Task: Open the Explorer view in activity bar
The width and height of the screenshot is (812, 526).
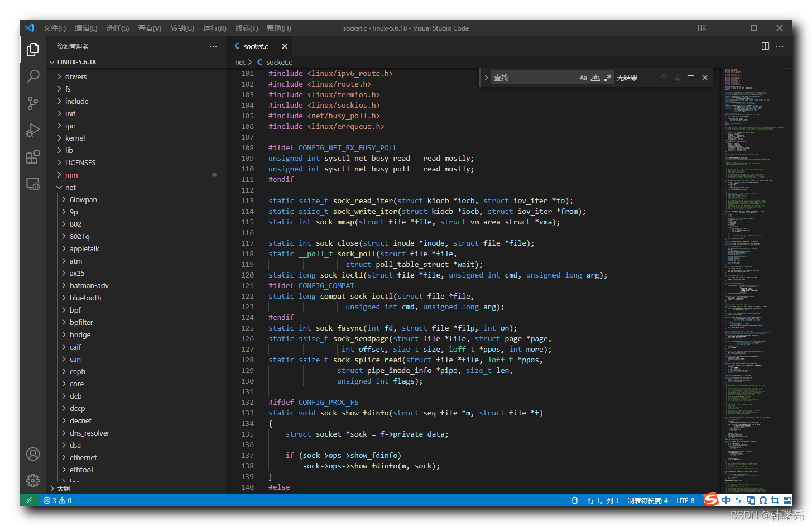Action: 33,50
